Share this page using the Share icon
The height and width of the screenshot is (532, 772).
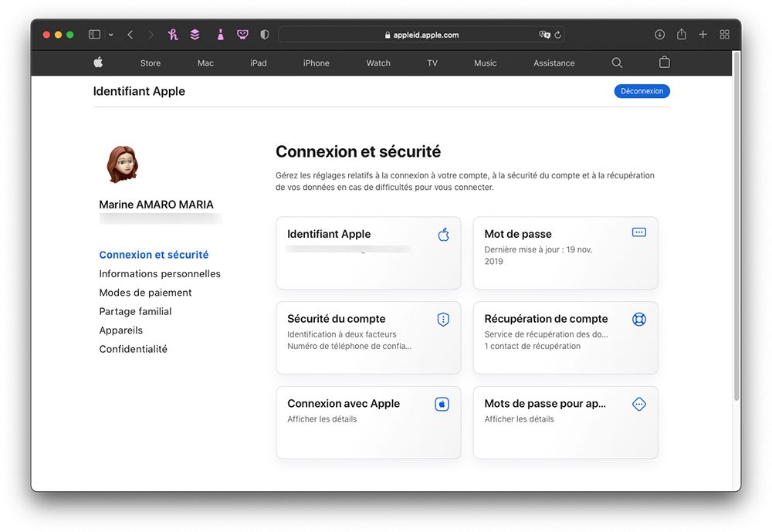point(681,34)
